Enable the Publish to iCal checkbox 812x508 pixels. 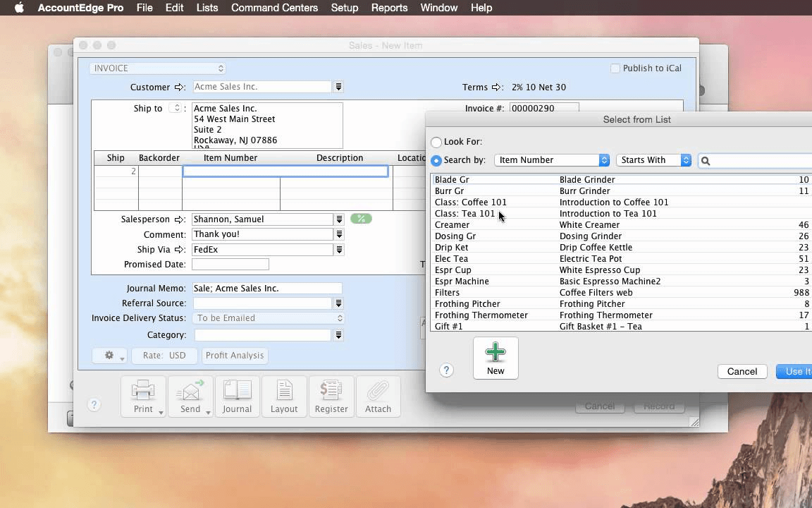click(x=615, y=68)
